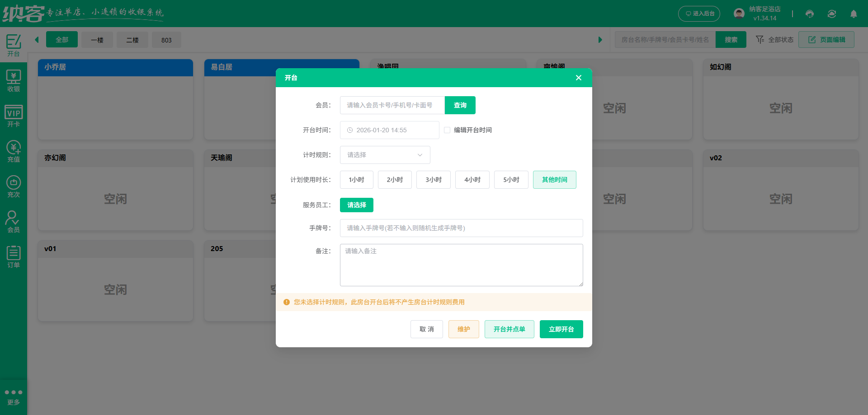Click the 手牌号 input field

pos(461,228)
